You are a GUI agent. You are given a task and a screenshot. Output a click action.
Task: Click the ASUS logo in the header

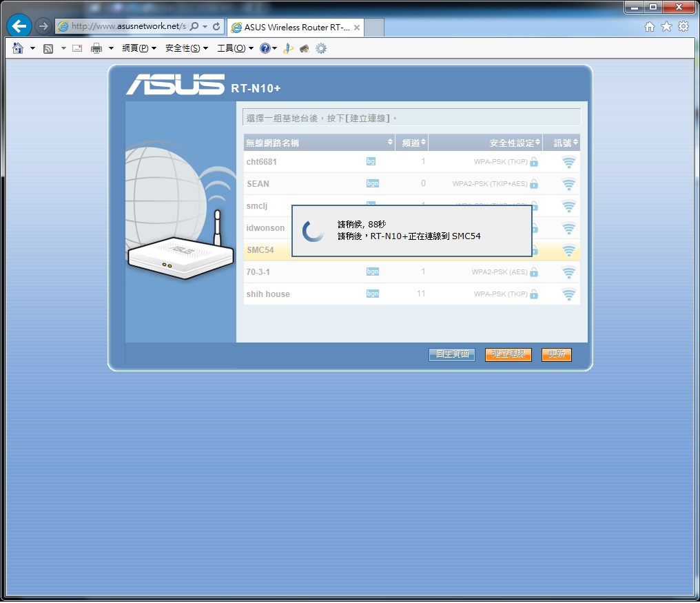click(175, 84)
